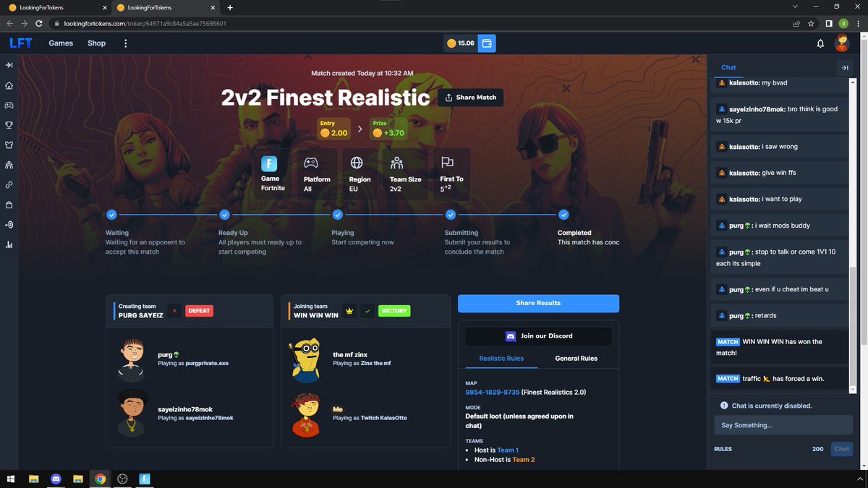Screen dimensions: 868x488
Task: Click the Waiting step checkmark
Action: 111,215
